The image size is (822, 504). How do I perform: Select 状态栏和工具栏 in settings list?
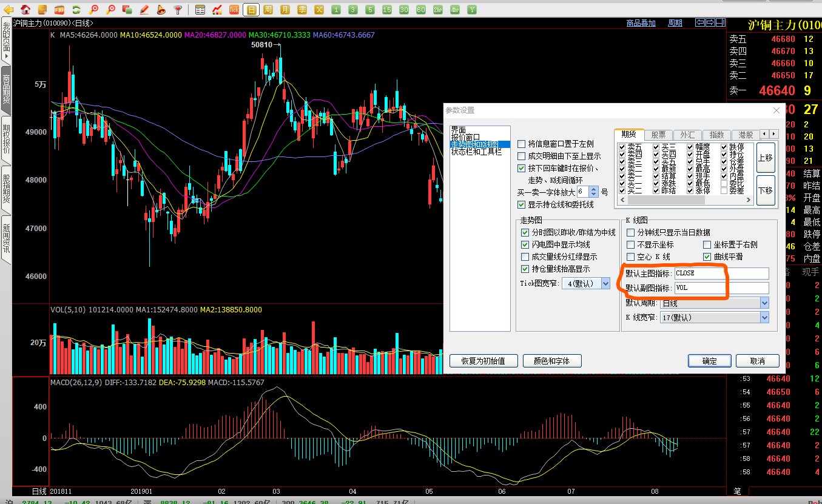tap(476, 152)
